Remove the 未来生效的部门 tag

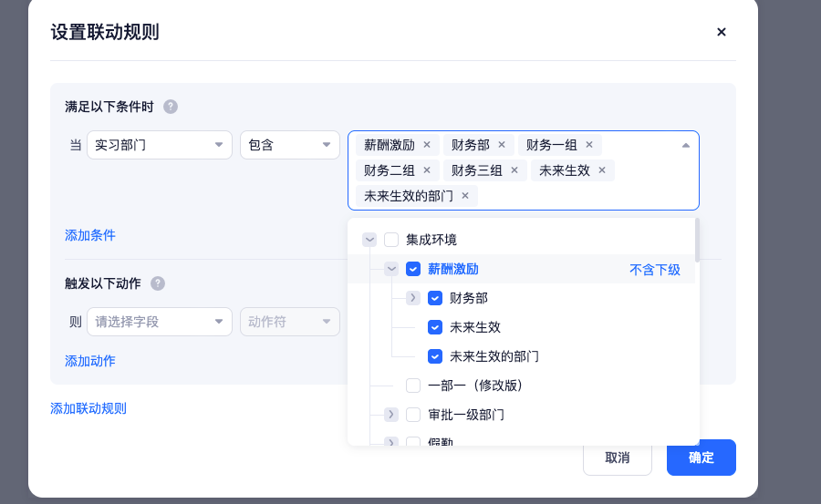(465, 196)
